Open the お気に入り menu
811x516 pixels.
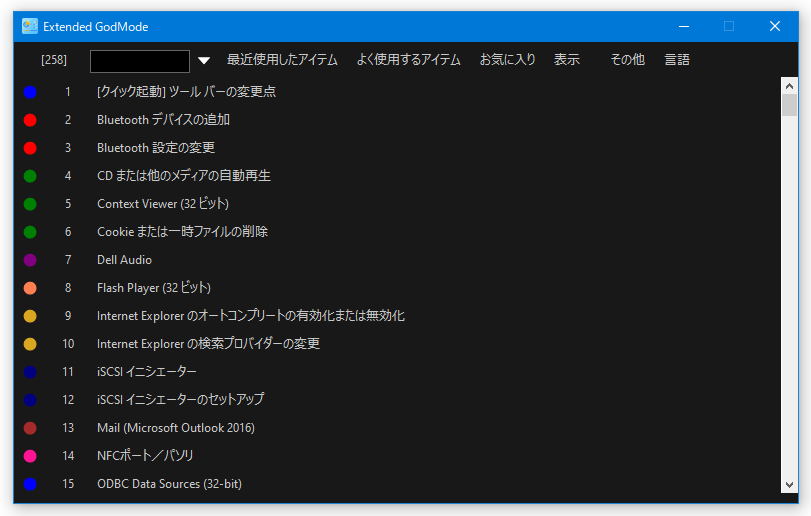click(x=507, y=60)
